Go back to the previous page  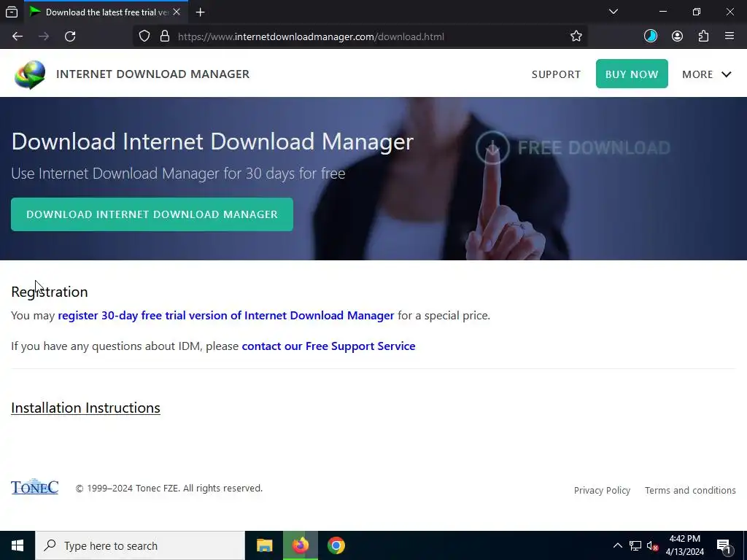coord(18,36)
